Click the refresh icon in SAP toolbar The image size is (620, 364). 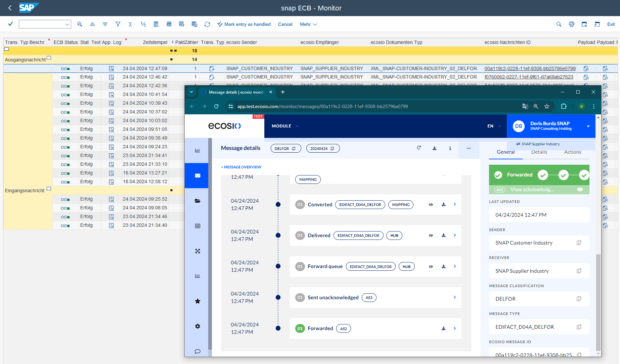click(x=207, y=24)
